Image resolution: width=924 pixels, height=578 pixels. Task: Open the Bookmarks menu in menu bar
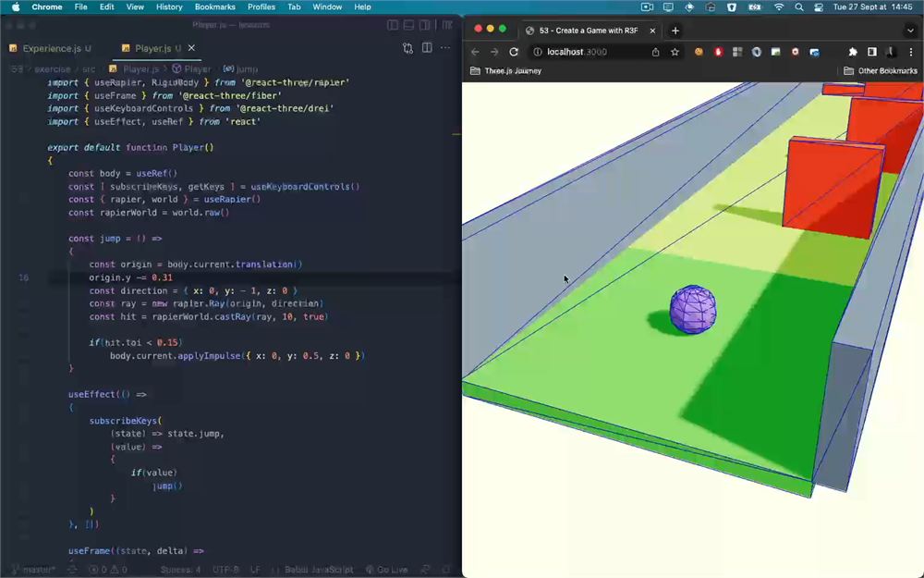point(214,7)
